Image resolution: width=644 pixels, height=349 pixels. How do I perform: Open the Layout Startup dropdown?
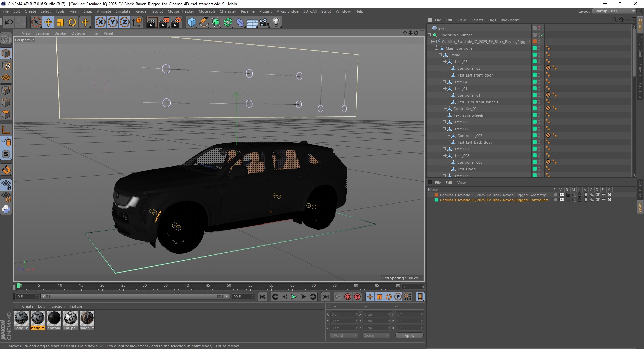point(614,11)
